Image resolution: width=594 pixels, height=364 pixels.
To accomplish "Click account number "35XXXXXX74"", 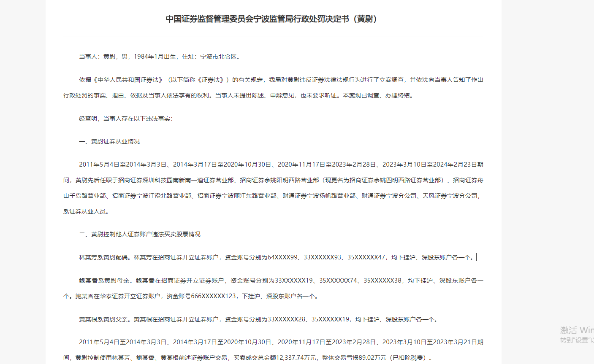I will [339, 280].
